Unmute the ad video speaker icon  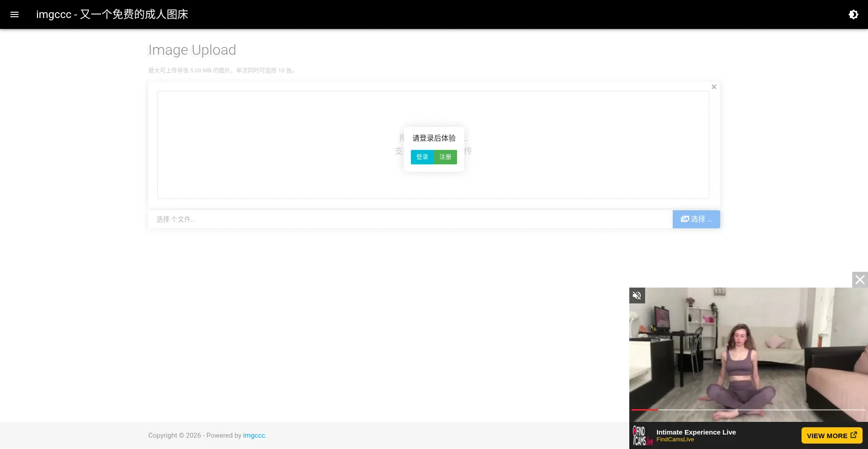click(x=637, y=296)
